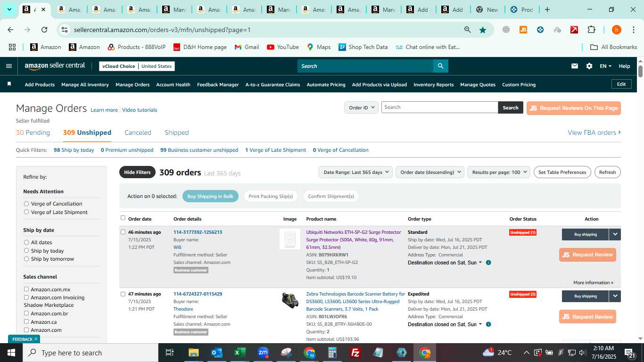
Task: Open the settings gear in Seller Central
Action: pos(589,66)
